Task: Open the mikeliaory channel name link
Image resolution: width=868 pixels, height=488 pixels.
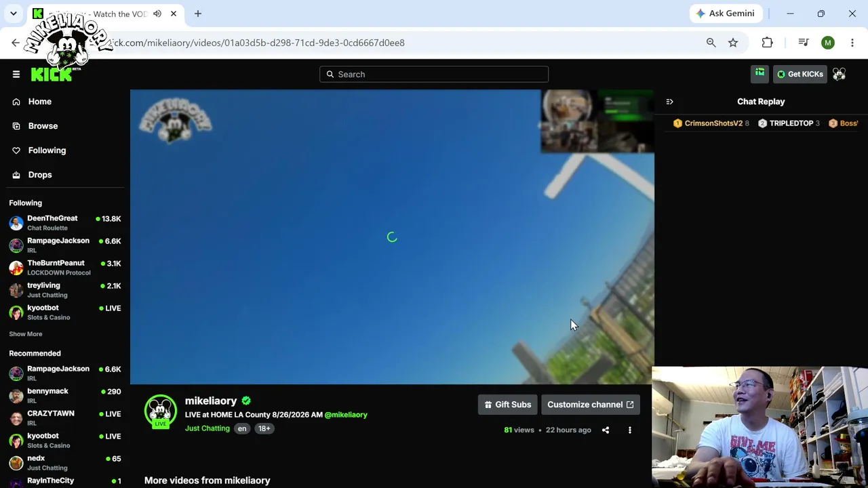Action: [x=211, y=401]
